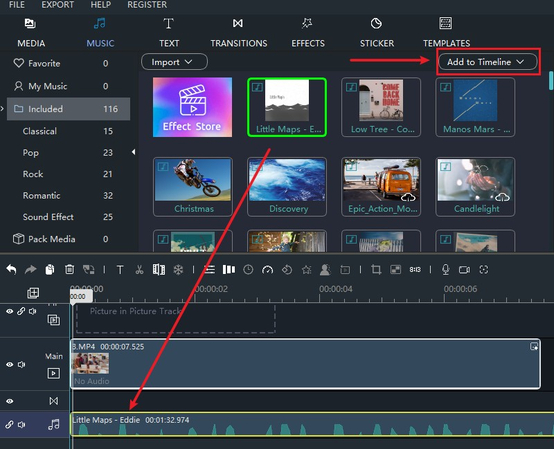This screenshot has height=449, width=554.
Task: Switch to the MEDIA tab
Action: 31,33
